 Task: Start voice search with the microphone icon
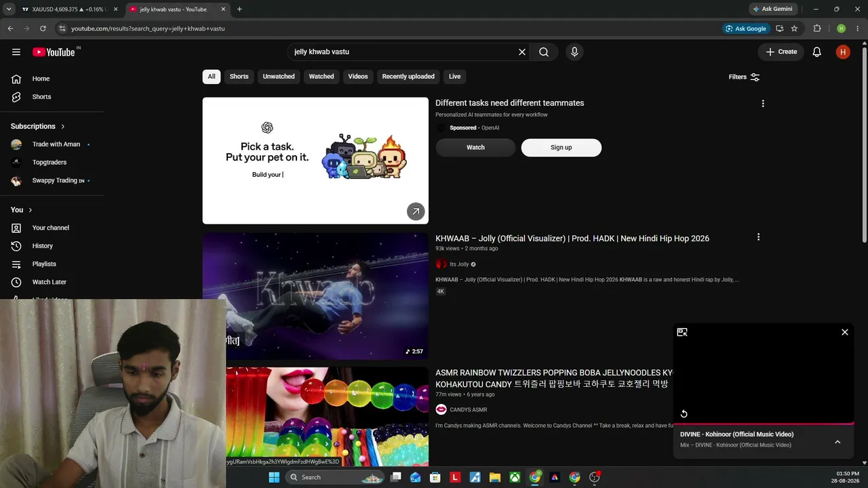(574, 52)
